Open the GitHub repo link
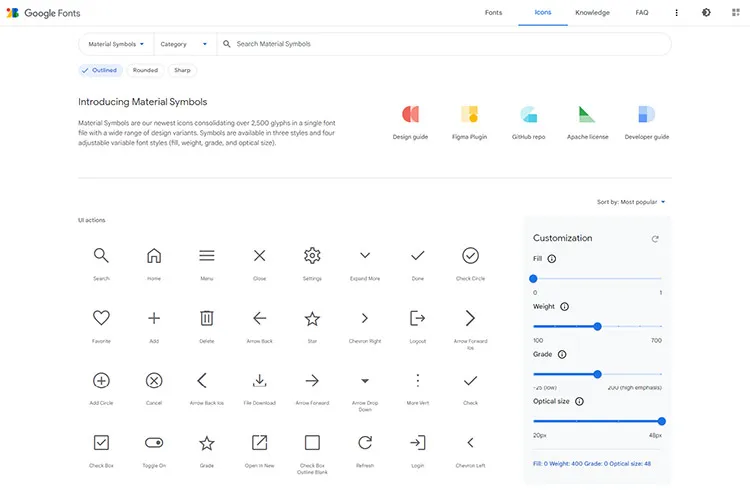 pos(529,122)
